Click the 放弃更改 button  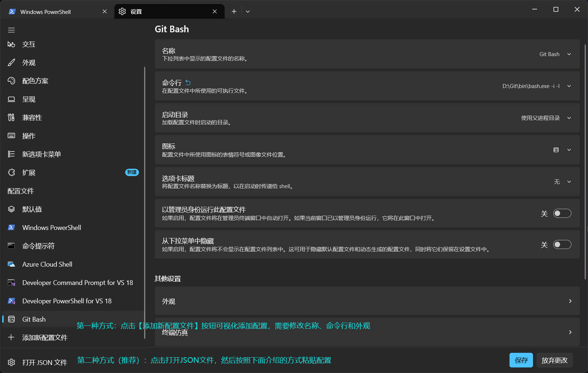click(555, 360)
